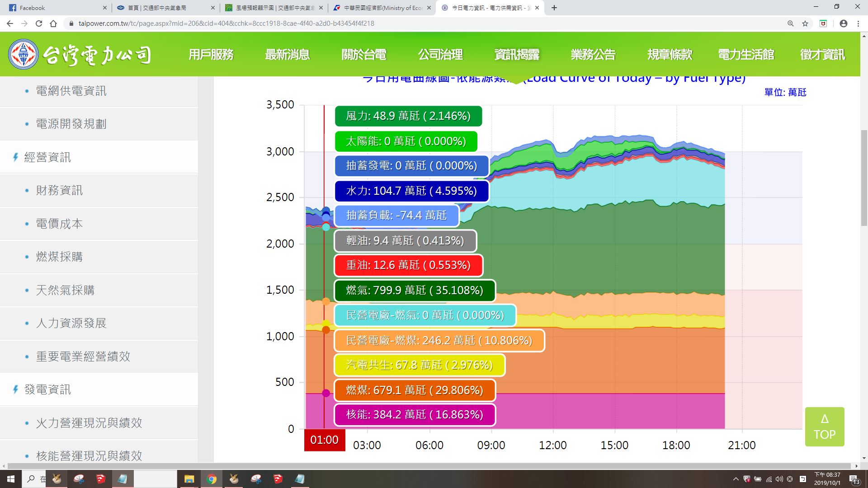Select the 今日電力資訊 tab
The width and height of the screenshot is (868, 488).
pos(490,8)
